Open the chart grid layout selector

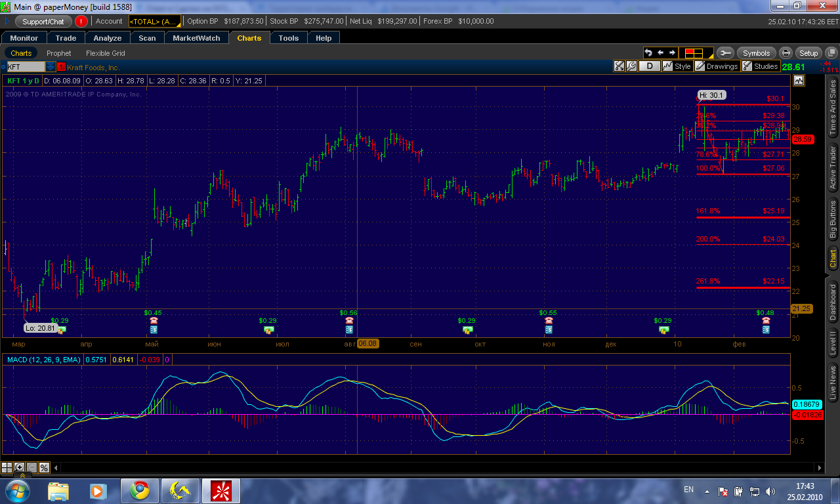[x=697, y=53]
